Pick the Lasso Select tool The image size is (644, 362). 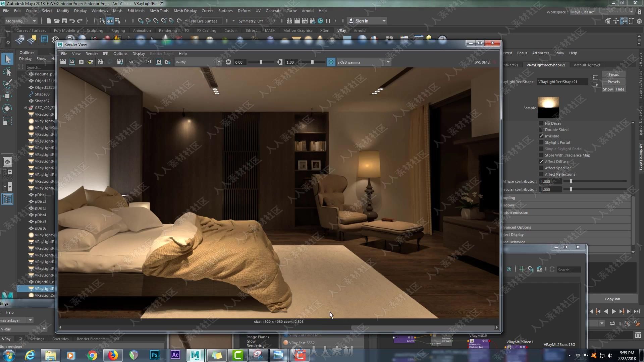(8, 71)
